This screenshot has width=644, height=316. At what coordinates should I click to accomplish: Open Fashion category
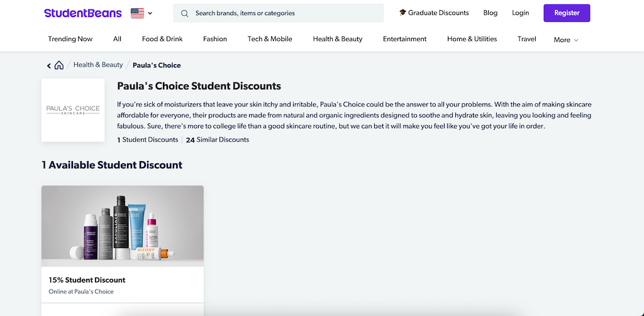[x=215, y=39]
